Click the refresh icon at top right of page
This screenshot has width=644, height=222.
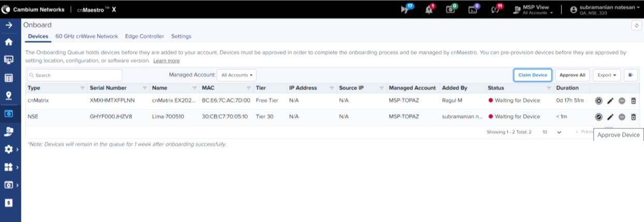[x=636, y=25]
